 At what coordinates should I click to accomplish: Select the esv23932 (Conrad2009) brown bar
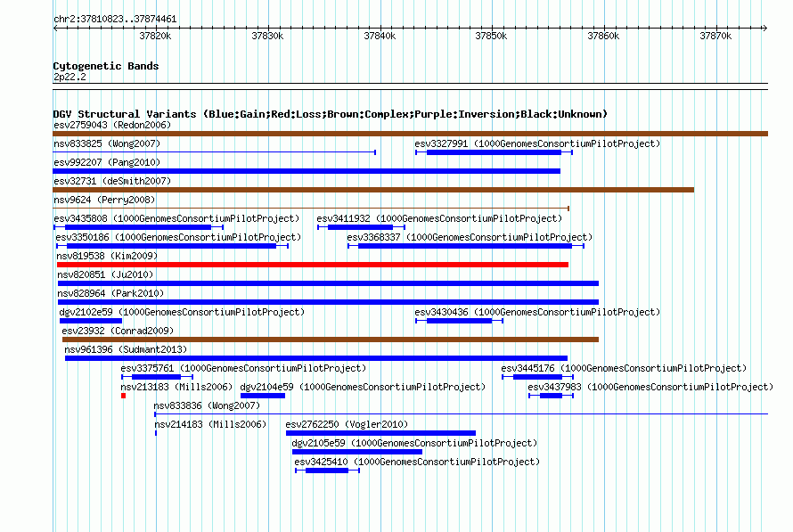(x=331, y=340)
